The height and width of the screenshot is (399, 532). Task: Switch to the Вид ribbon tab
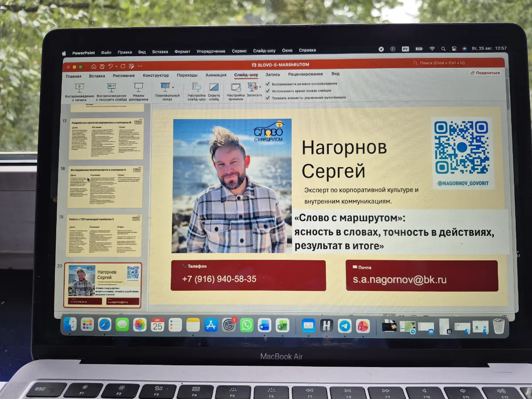coord(336,74)
